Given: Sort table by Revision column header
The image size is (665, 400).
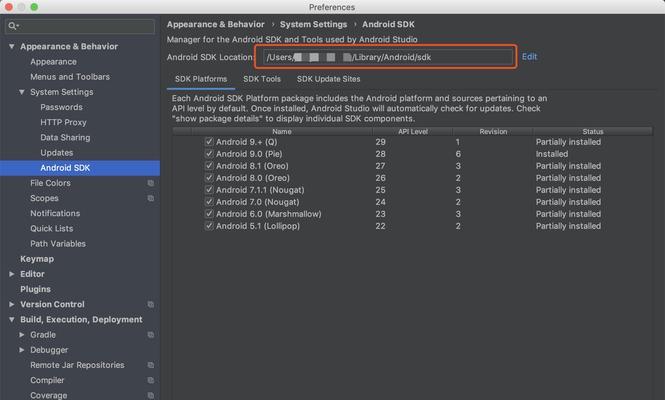Looking at the screenshot, I should pos(493,131).
